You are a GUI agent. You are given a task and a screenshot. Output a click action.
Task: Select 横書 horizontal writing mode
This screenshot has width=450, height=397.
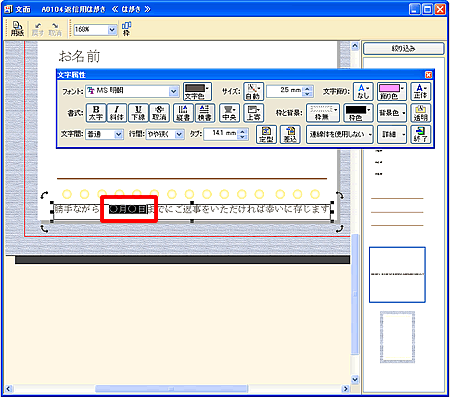[205, 113]
